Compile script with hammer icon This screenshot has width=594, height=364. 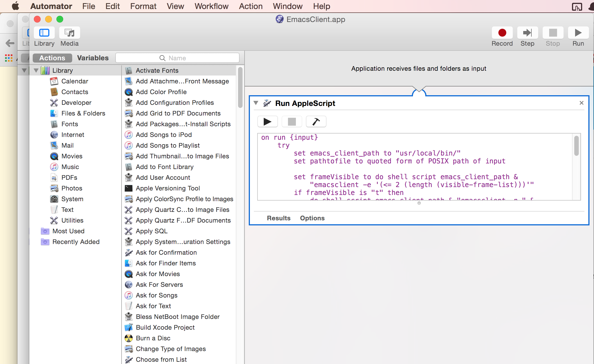(x=316, y=122)
